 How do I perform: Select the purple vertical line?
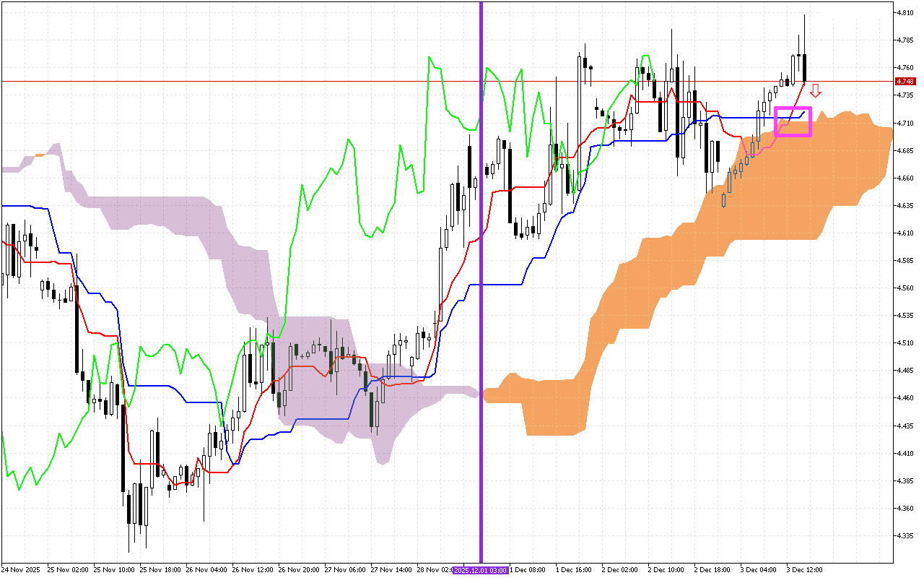[x=481, y=217]
